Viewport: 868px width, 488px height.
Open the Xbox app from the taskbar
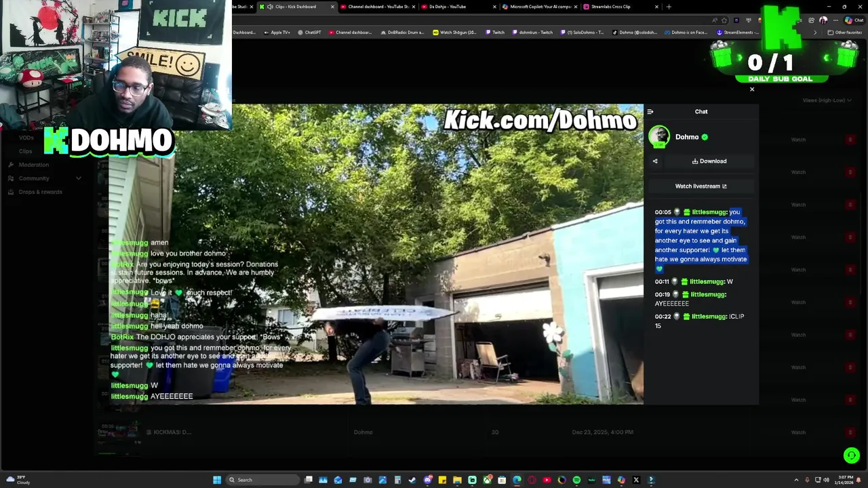coord(487,480)
